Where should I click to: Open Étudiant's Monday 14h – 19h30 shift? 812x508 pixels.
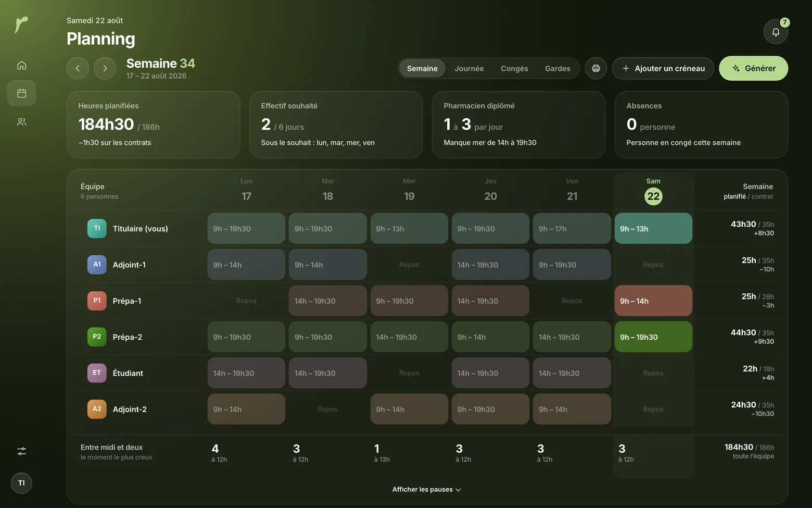246,373
